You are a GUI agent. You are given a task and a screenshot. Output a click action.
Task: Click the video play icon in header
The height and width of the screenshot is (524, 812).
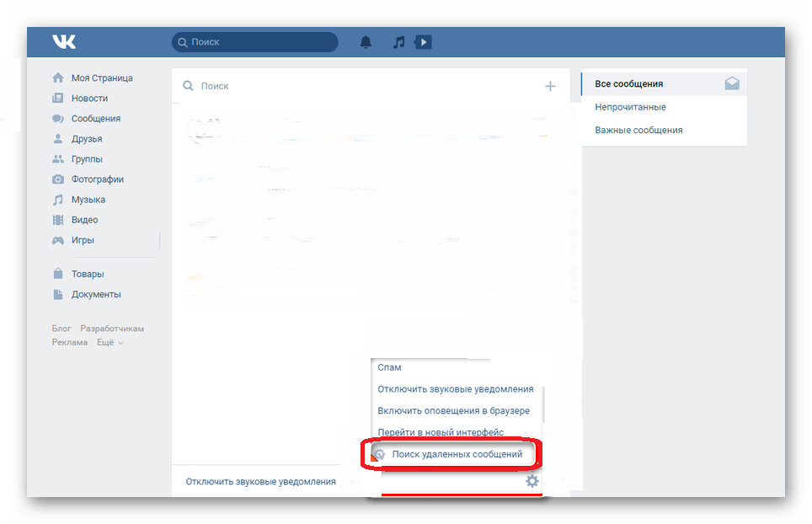423,42
